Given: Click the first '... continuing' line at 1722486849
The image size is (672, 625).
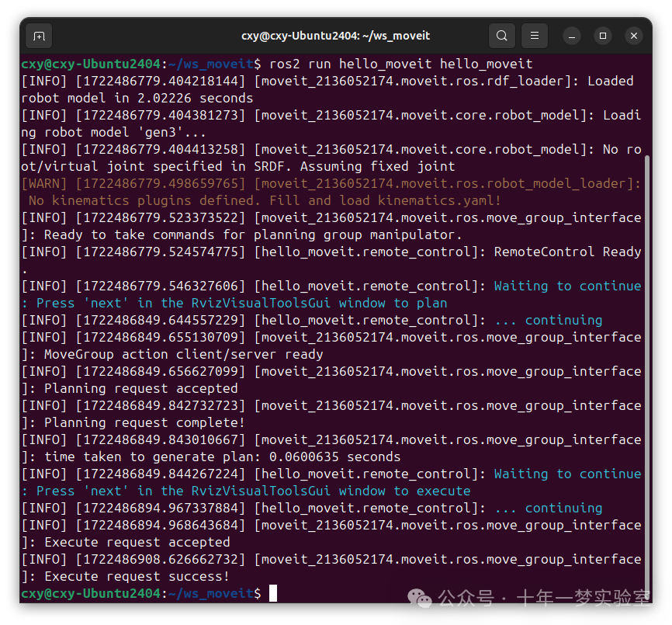Looking at the screenshot, I should [548, 321].
